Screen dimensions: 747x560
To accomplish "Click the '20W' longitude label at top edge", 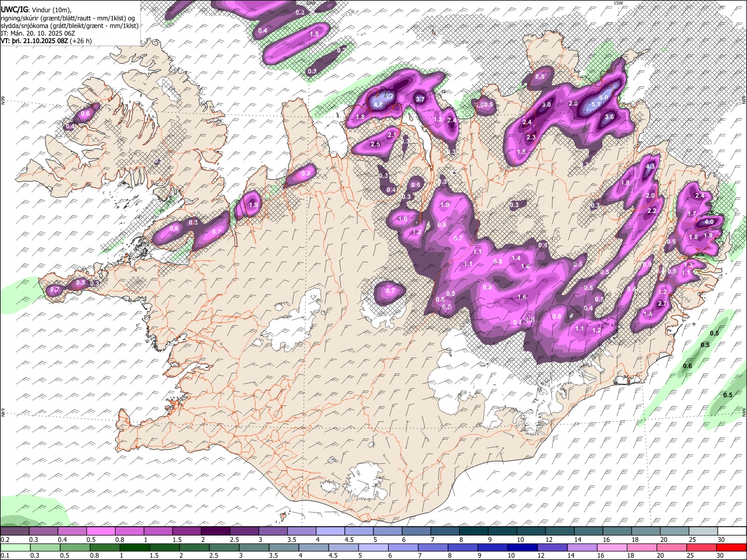I will coord(310,3).
